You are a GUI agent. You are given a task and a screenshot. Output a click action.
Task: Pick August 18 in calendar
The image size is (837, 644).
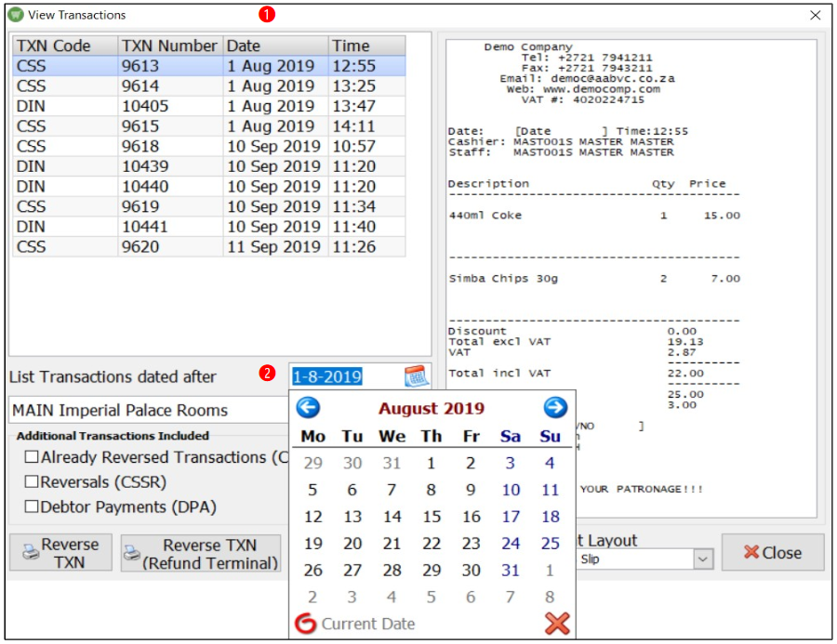pyautogui.click(x=551, y=517)
